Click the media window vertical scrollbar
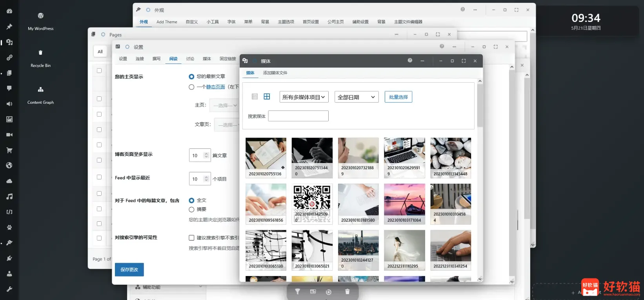 point(480,106)
